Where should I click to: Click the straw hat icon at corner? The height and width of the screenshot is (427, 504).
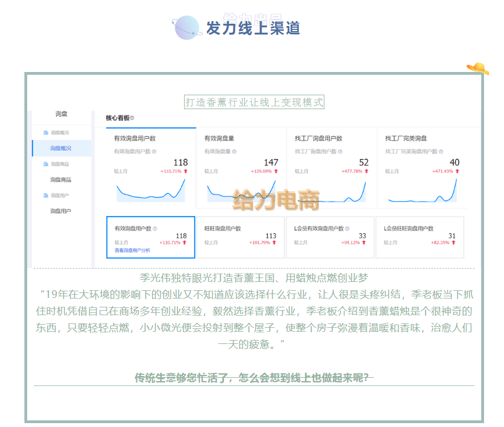[x=477, y=68]
